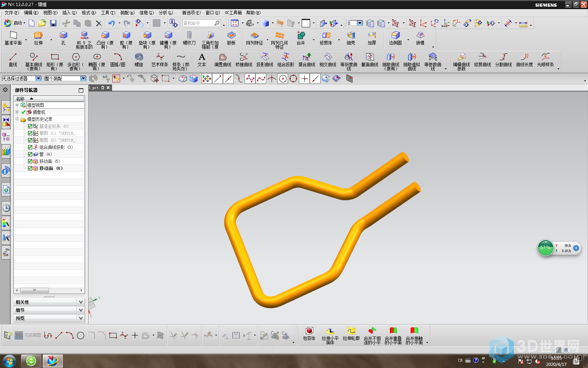Image resolution: width=588 pixels, height=368 pixels.
Task: Collapse the 模型历史记录 tree node
Action: [17, 119]
